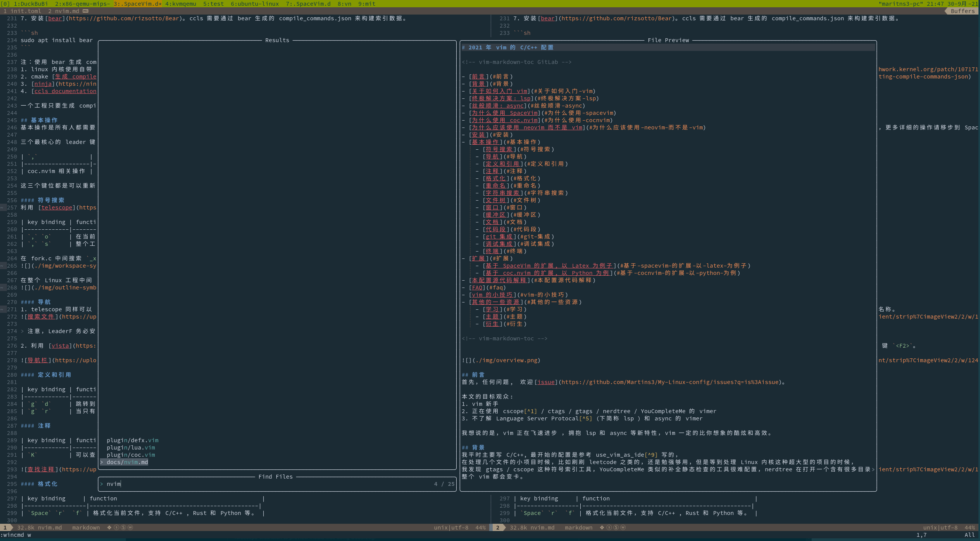Click the 调试集成 TOC link

[x=499, y=244]
